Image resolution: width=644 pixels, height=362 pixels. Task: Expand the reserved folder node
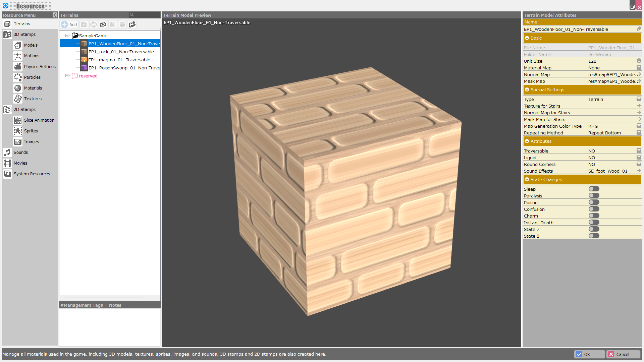tap(67, 76)
